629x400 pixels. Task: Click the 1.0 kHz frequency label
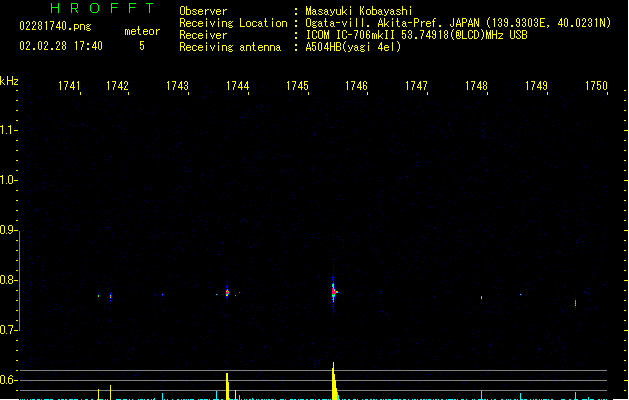tap(7, 180)
